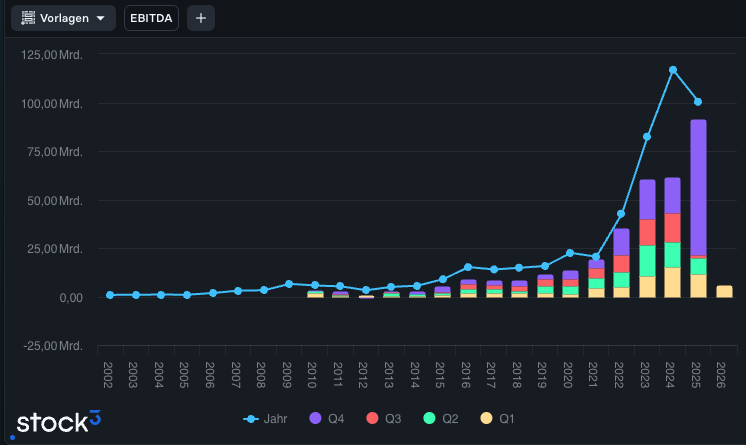The width and height of the screenshot is (746, 445).
Task: Click the green Q2 segment of 2023 bar
Action: (x=647, y=261)
